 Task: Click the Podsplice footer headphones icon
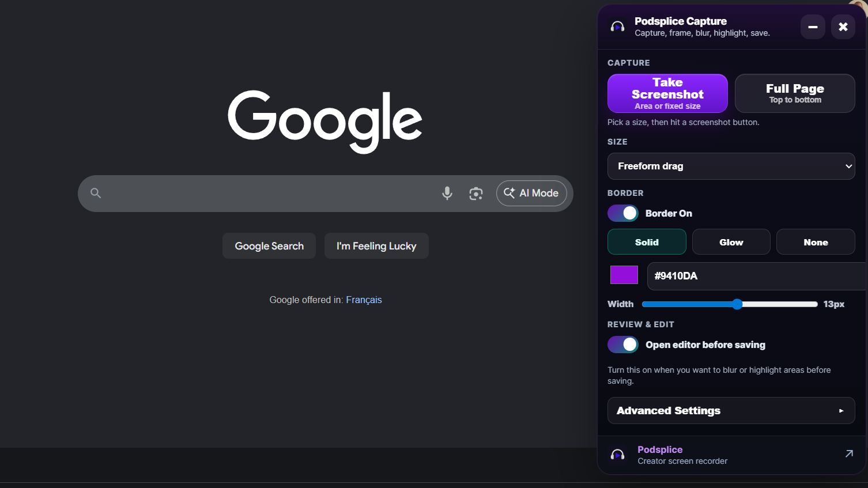[617, 455]
